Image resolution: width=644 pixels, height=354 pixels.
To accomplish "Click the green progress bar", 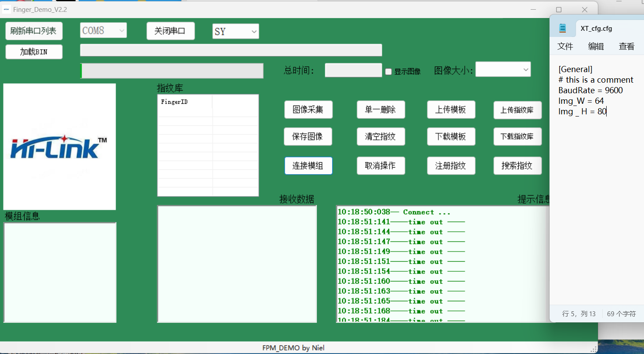I will tap(172, 71).
